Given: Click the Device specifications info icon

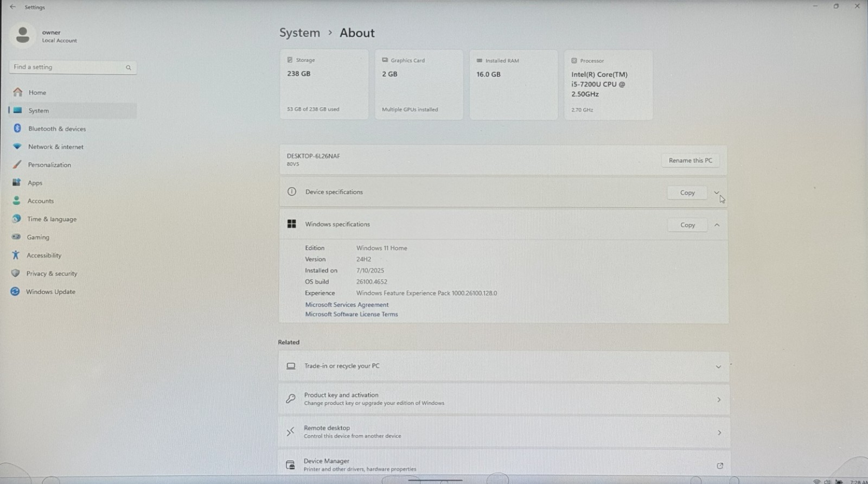Looking at the screenshot, I should click(292, 192).
